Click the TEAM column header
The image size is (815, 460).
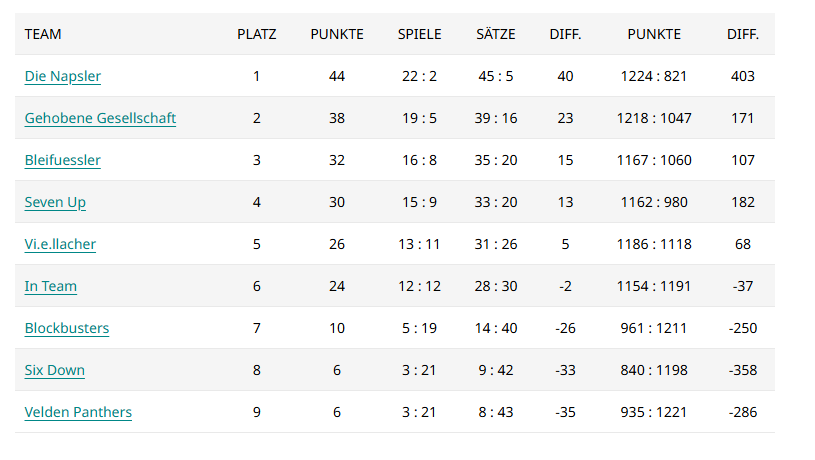(x=43, y=34)
